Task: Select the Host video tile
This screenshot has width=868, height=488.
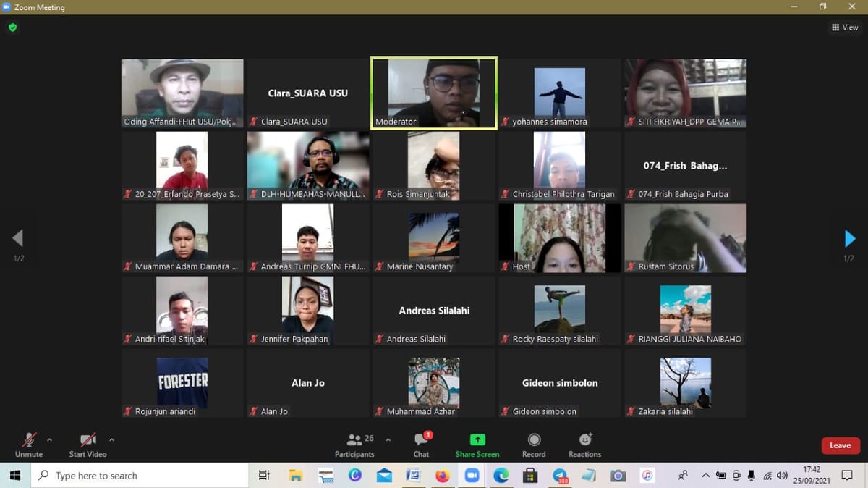Action: point(559,238)
